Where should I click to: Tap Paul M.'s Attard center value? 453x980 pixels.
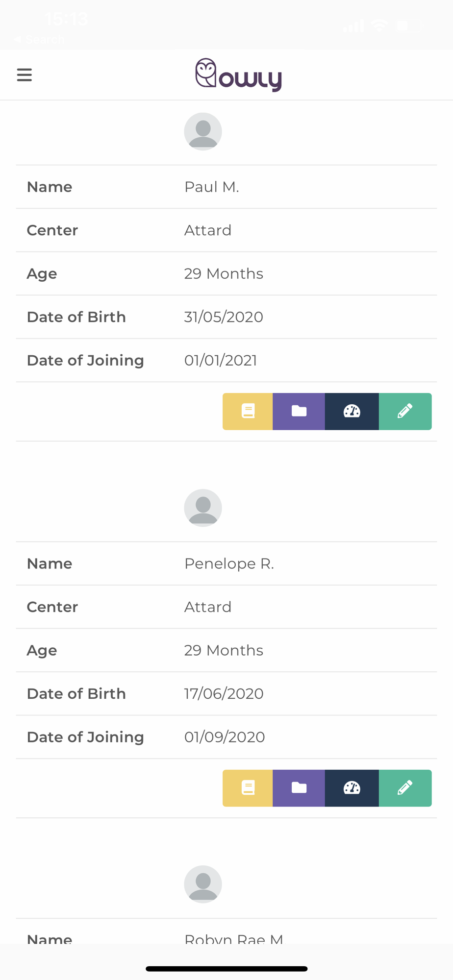pyautogui.click(x=208, y=230)
